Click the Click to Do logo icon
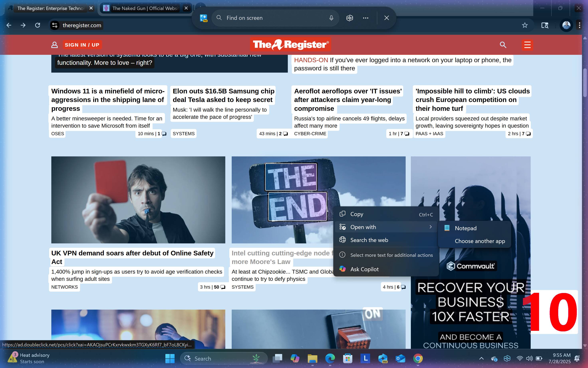The height and width of the screenshot is (368, 588). tap(204, 18)
